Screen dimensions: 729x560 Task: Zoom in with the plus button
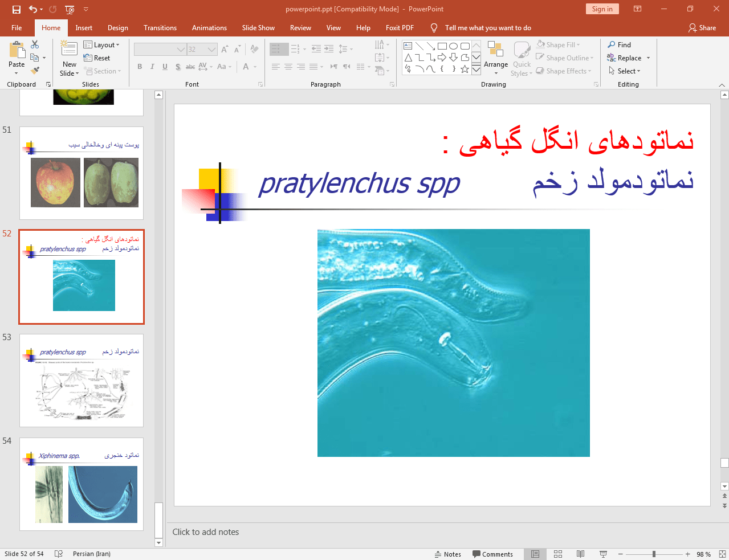pyautogui.click(x=688, y=554)
